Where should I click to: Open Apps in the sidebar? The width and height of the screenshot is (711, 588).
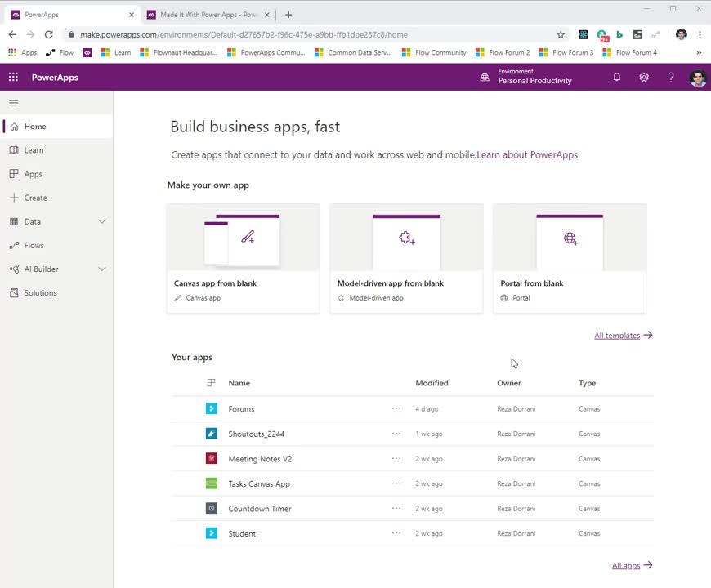[56, 174]
